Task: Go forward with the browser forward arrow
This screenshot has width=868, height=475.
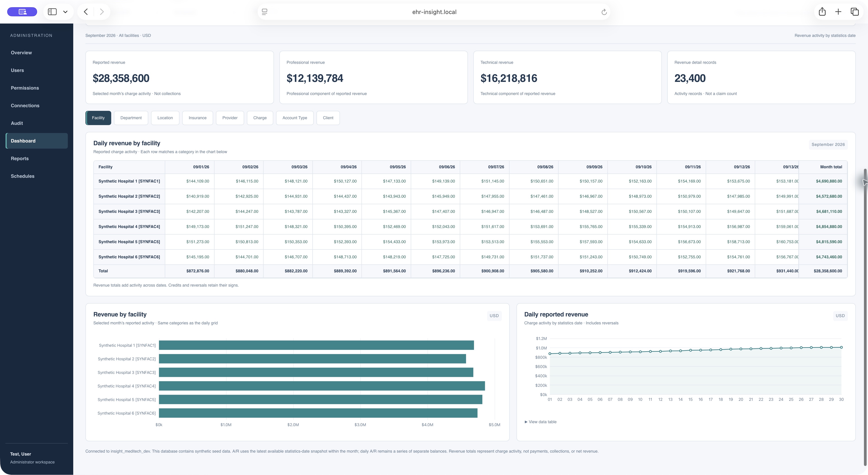Action: (x=102, y=12)
